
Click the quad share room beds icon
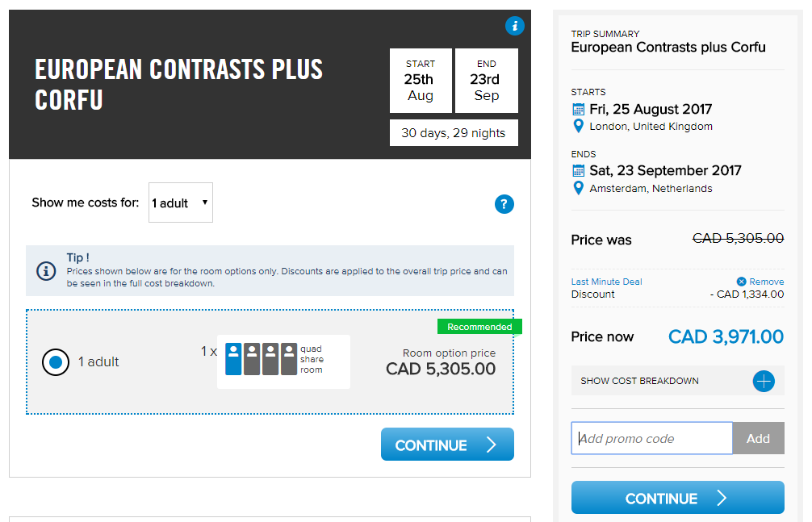262,360
